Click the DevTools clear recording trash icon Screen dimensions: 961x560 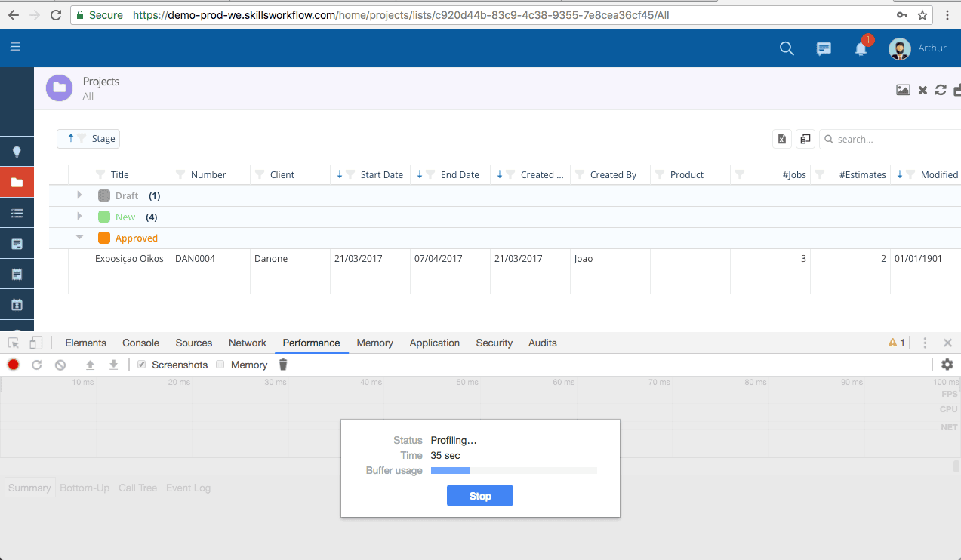283,365
